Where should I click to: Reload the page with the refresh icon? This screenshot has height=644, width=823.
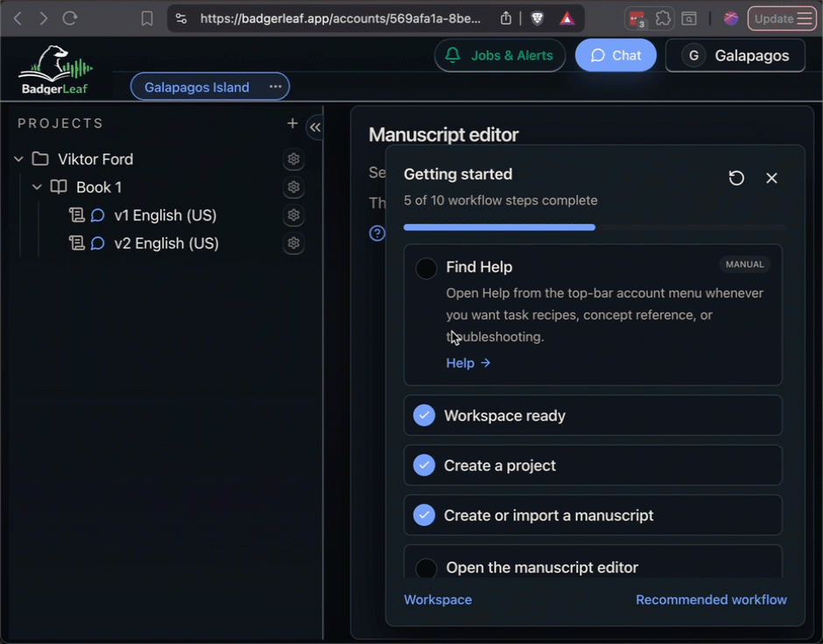(70, 18)
